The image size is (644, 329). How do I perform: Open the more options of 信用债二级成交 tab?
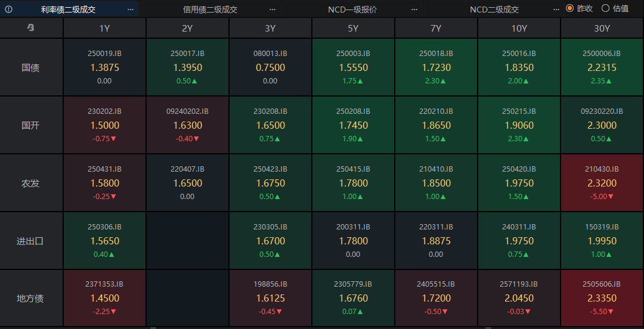[x=273, y=9]
